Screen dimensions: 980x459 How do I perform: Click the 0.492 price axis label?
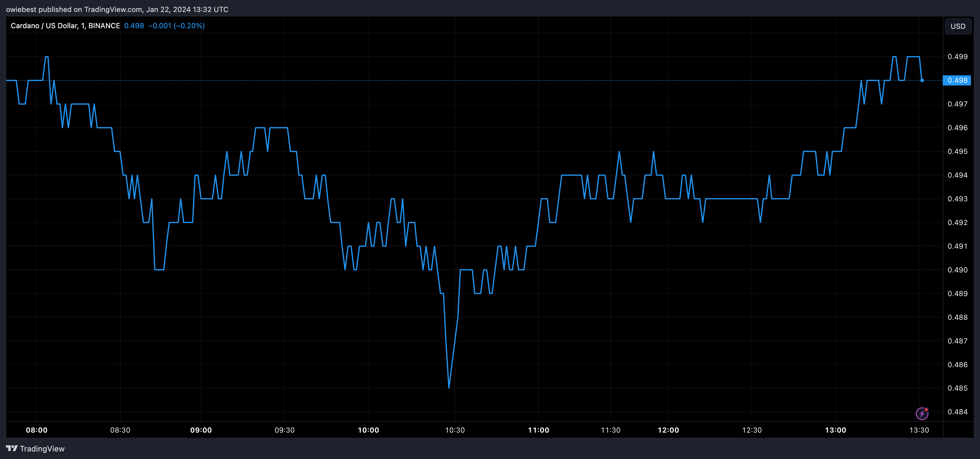[x=957, y=223]
